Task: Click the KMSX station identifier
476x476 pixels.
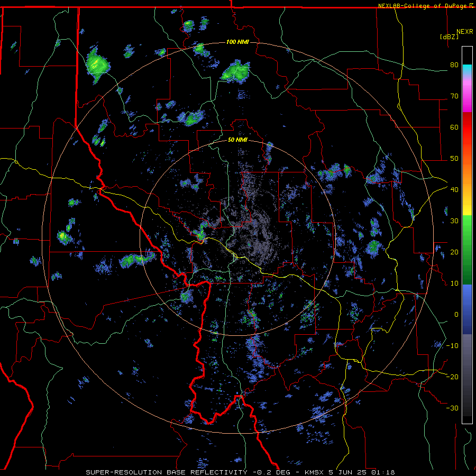Action: click(314, 472)
